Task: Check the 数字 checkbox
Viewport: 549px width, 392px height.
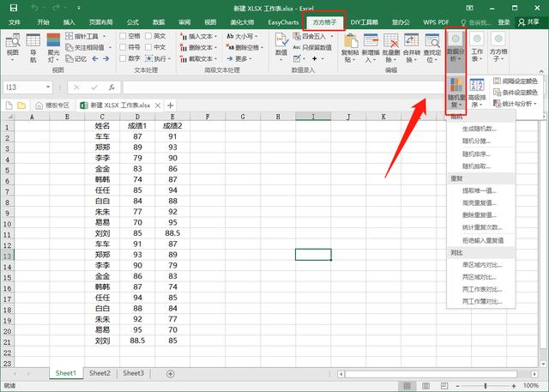Action: click(123, 58)
